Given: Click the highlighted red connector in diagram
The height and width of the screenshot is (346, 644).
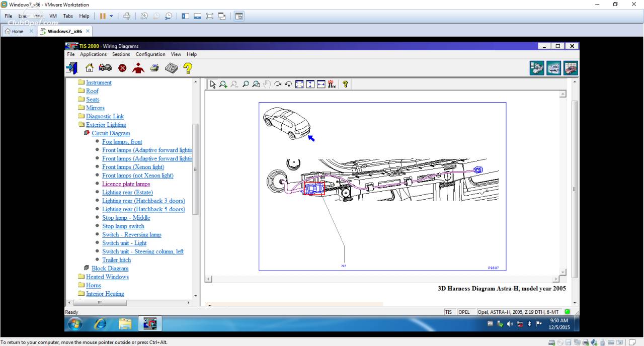Looking at the screenshot, I should pos(313,188).
